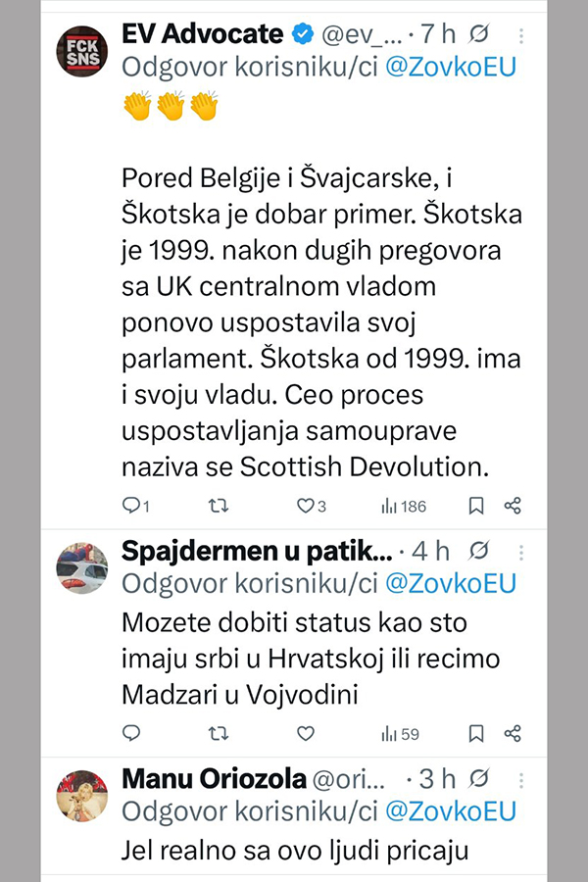Open @ZovkoEU link in EV Advocate's reply
The width and height of the screenshot is (588, 882).
[450, 69]
